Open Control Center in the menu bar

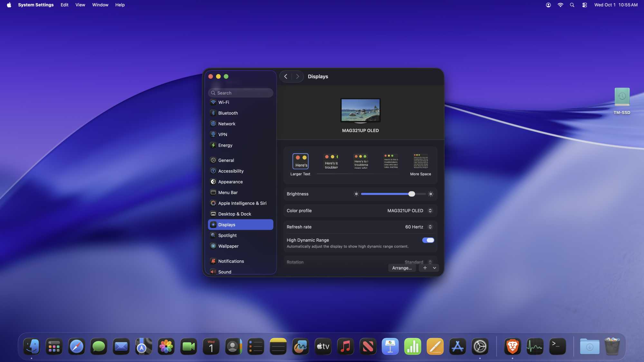click(584, 5)
